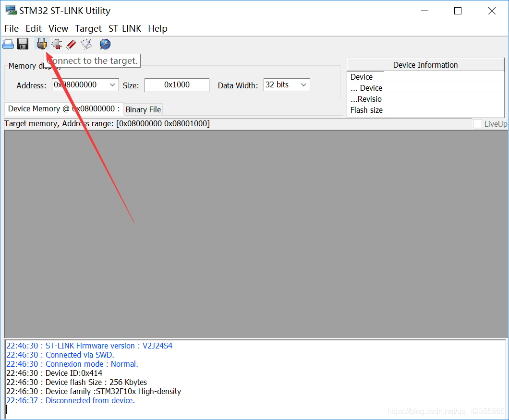
Task: Click the blue globe update icon
Action: 105,44
